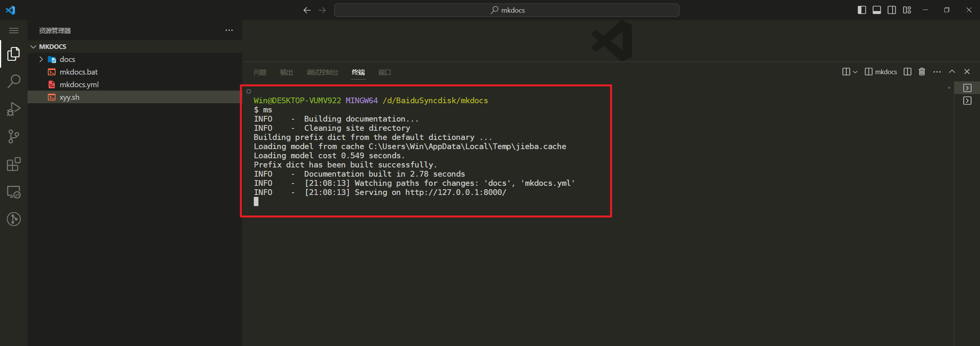Image resolution: width=980 pixels, height=346 pixels.
Task: Close the terminal panel
Action: (x=967, y=72)
